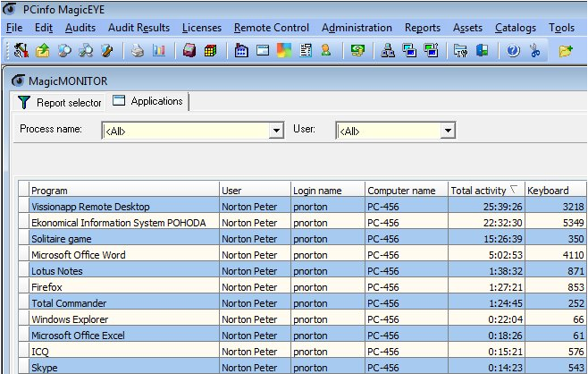The image size is (588, 374).
Task: Click inside the Process name combo field
Action: [x=186, y=131]
